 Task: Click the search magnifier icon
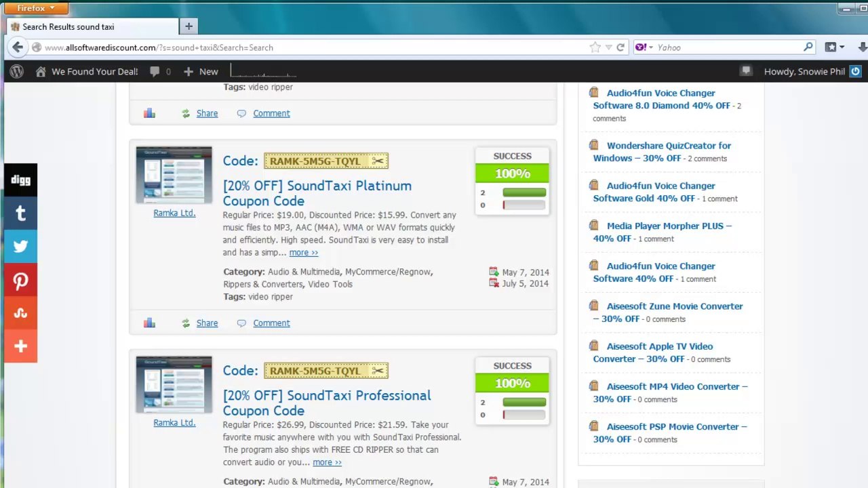click(808, 47)
